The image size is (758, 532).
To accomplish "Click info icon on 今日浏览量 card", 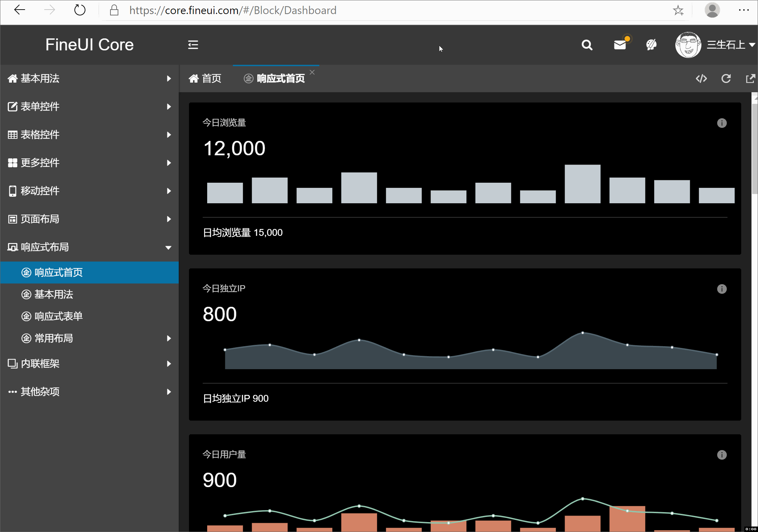I will coord(722,123).
